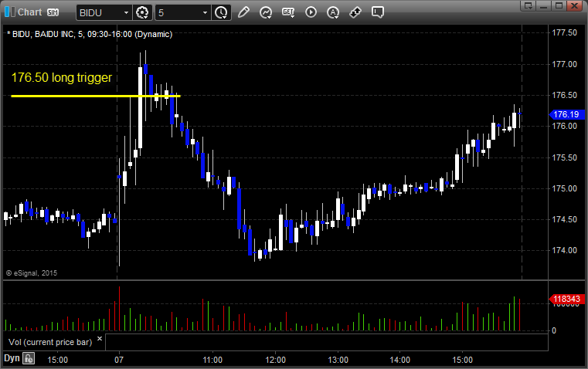Open the symbol settings gear menu
The width and height of the screenshot is (588, 369).
(142, 12)
